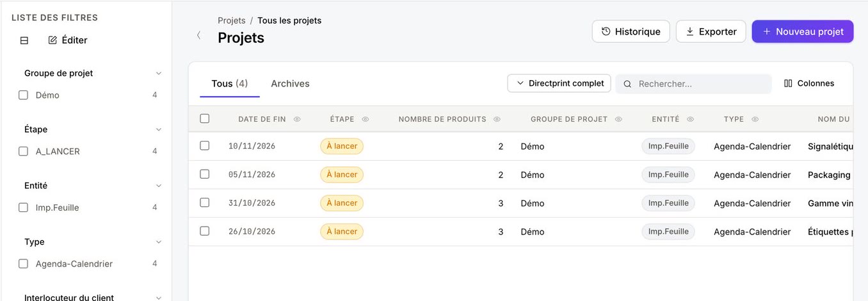Toggle eye icon beside NOMBRE DE PRODUITS
This screenshot has height=301, width=868.
point(497,119)
